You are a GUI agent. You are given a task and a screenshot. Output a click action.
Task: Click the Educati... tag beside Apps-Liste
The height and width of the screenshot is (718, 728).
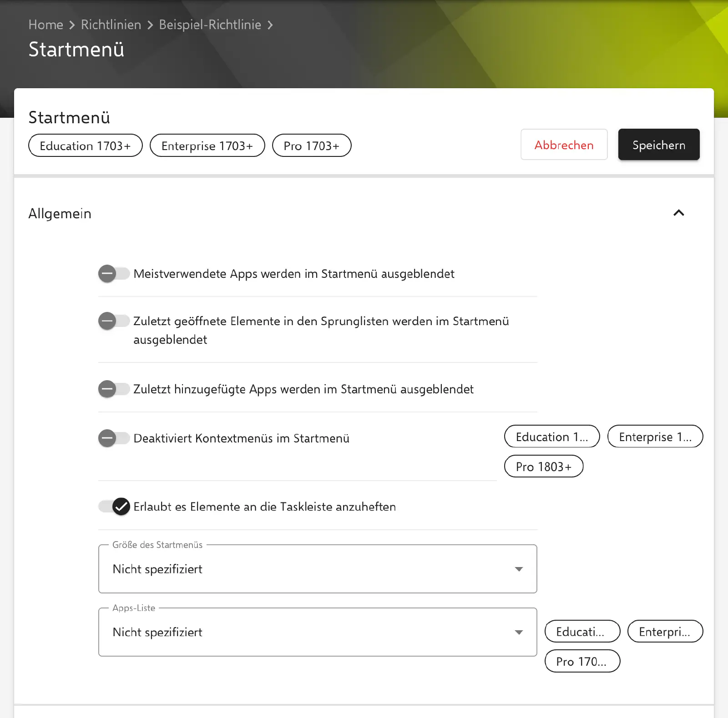[x=582, y=632]
